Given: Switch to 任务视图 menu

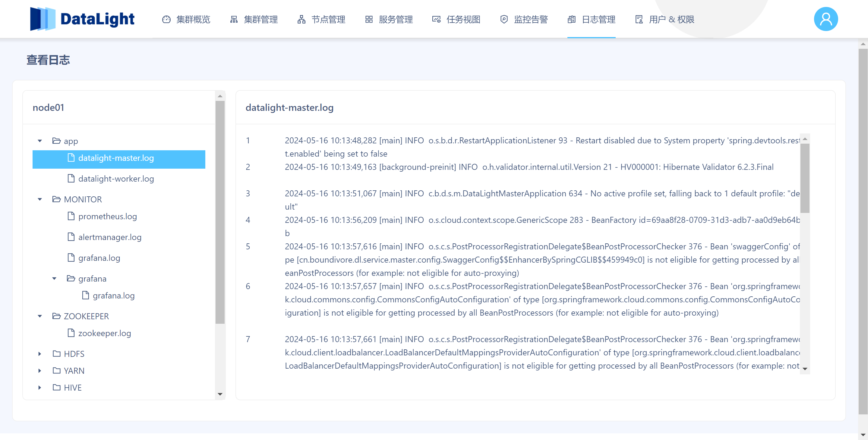Looking at the screenshot, I should tap(456, 20).
